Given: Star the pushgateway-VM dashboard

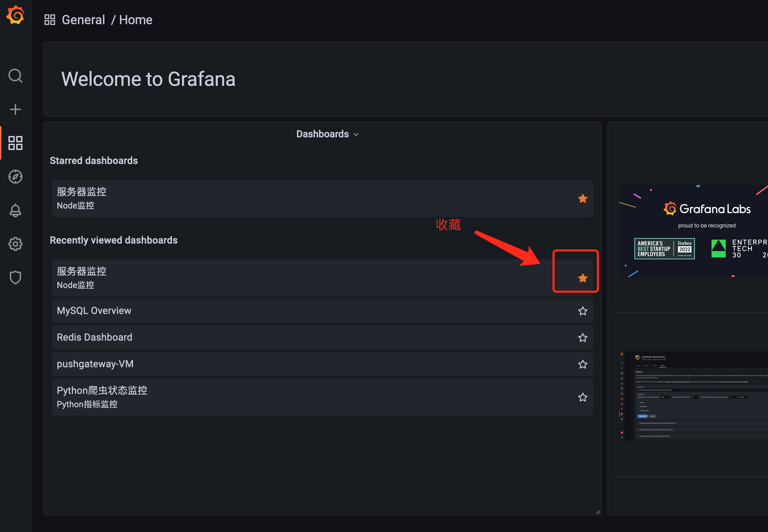Looking at the screenshot, I should 583,364.
